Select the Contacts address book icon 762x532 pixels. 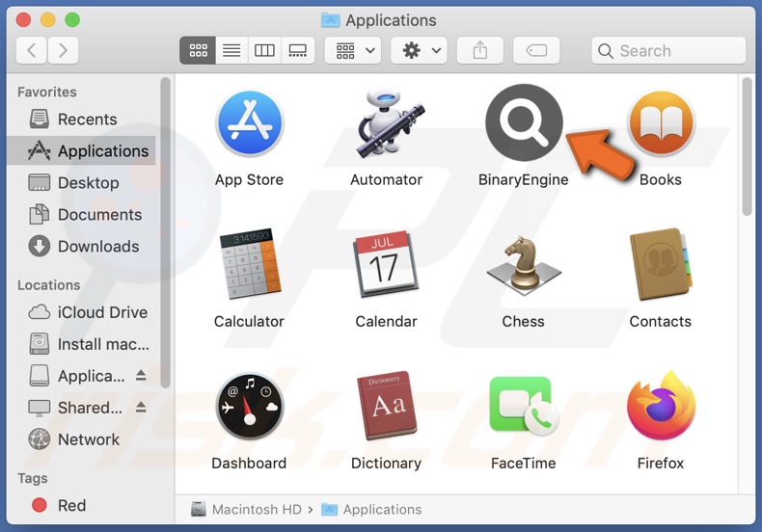pos(661,264)
